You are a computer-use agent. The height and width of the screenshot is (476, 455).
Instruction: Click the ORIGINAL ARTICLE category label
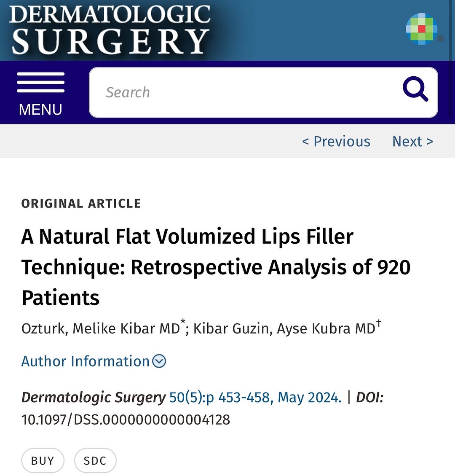81,204
